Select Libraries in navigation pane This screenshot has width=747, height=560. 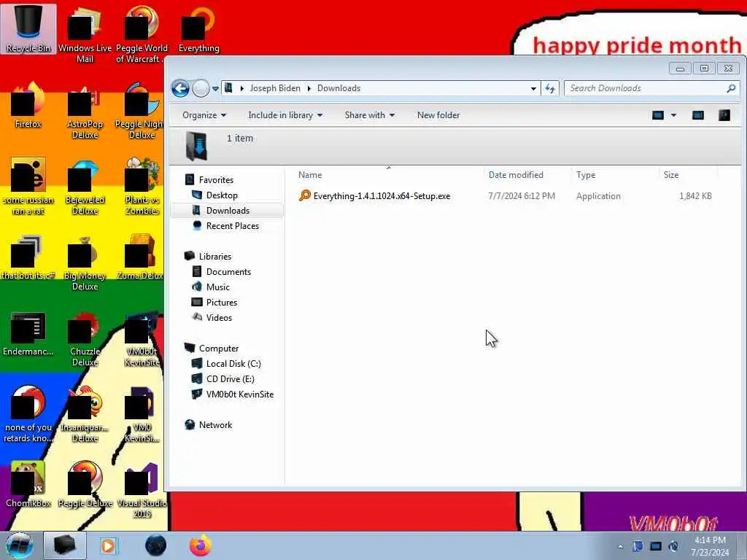[x=215, y=257]
